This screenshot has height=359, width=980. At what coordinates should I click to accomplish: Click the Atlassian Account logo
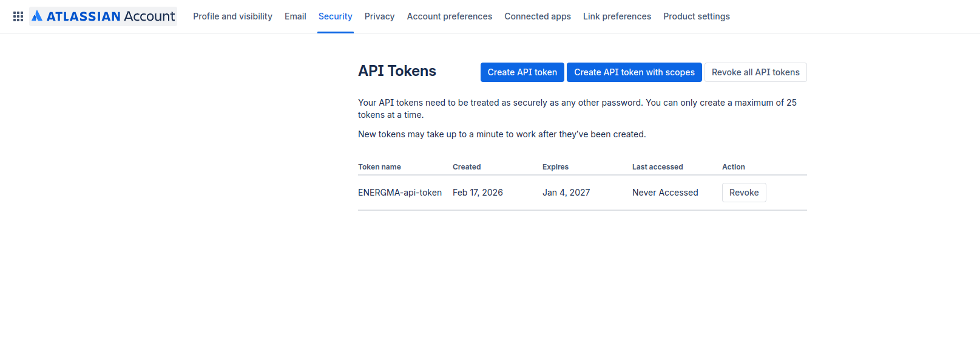(x=103, y=16)
